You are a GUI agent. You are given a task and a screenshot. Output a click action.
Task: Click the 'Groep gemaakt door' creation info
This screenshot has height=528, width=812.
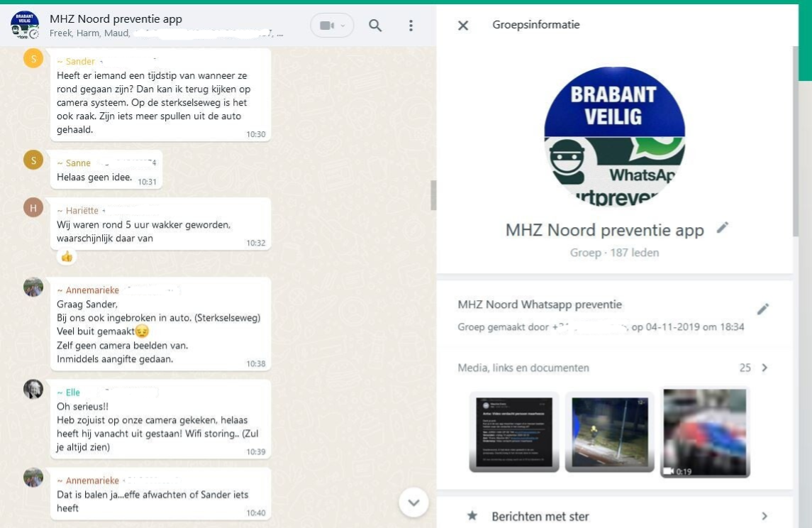pos(601,327)
